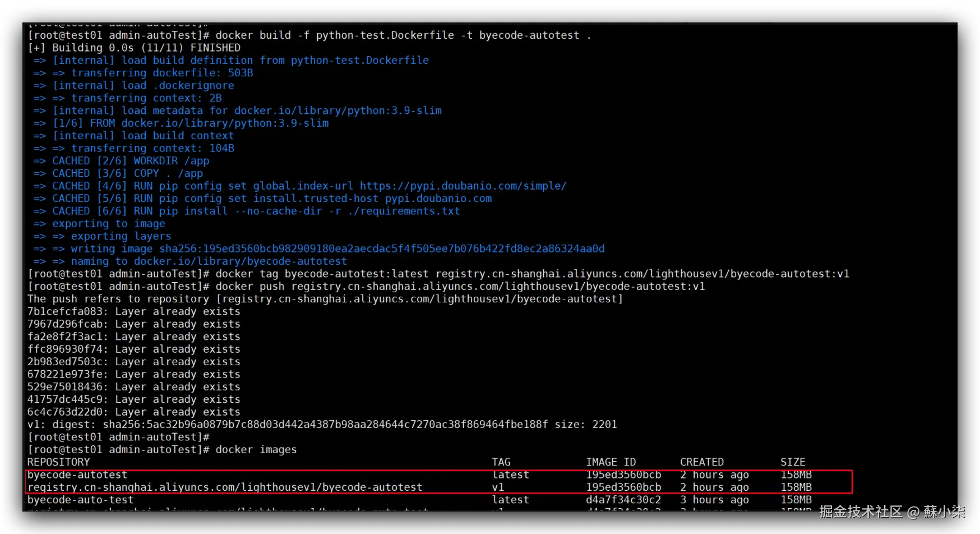Select the '[internal] load build context' line
The image size is (980, 534).
[x=133, y=136]
